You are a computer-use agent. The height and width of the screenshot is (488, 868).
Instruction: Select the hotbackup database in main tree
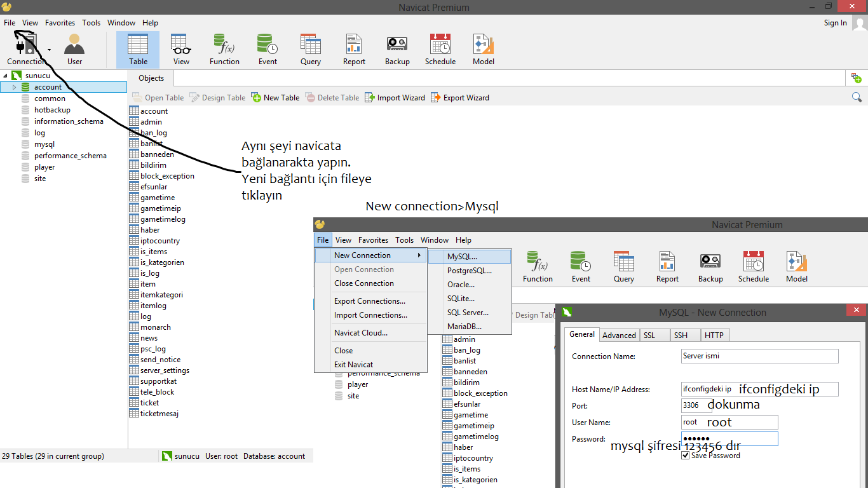52,110
